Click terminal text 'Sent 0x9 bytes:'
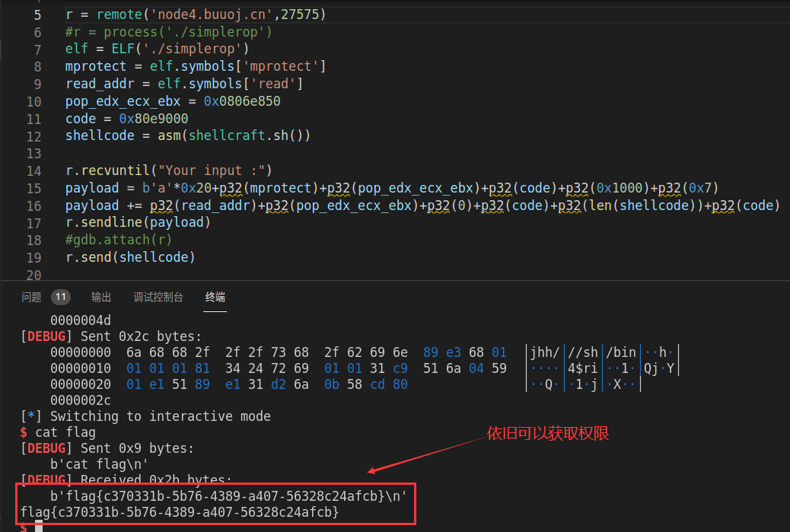Image resolution: width=790 pixels, height=532 pixels. pos(137,448)
